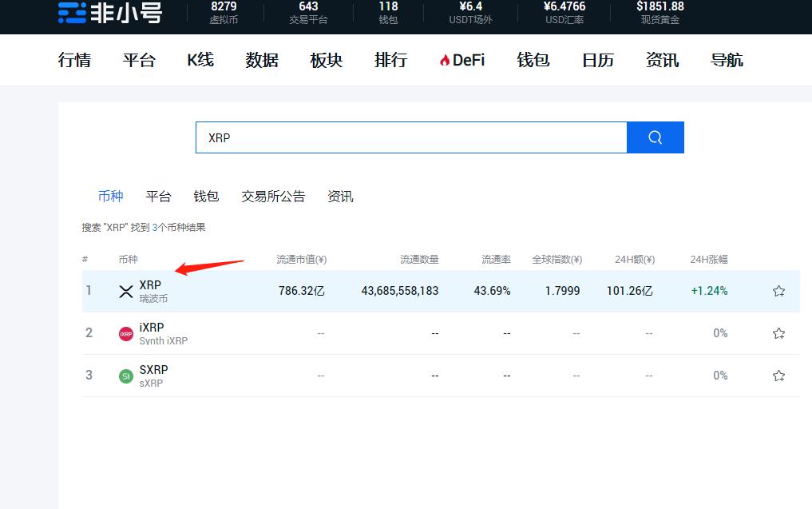Click the search magnifier icon
This screenshot has height=509, width=812.
(655, 137)
